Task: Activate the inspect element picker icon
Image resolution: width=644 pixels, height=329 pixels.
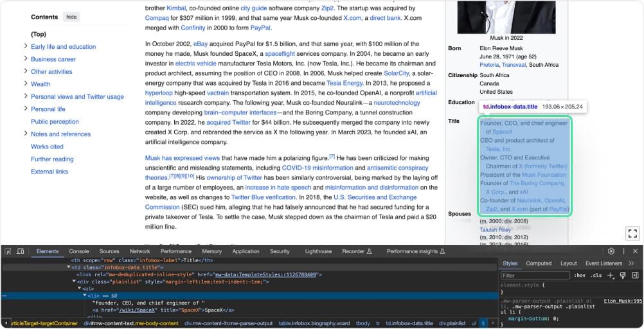Action: 8,251
